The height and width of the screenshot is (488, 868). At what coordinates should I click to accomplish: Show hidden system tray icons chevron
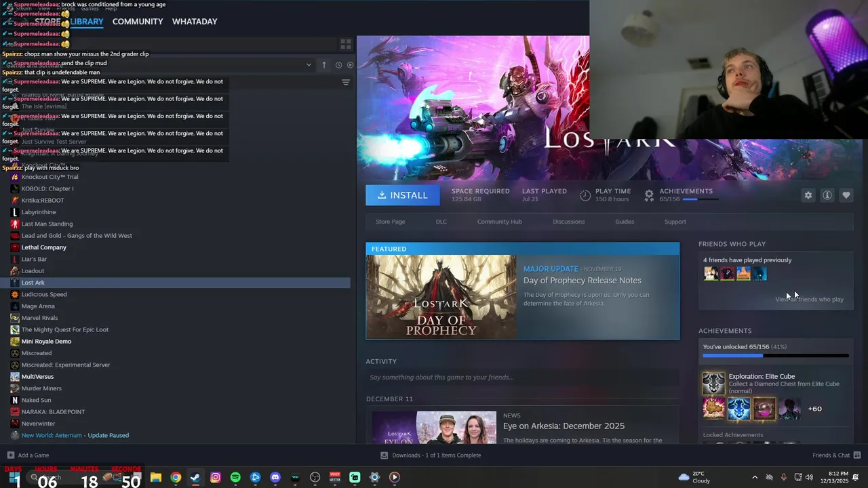point(755,477)
